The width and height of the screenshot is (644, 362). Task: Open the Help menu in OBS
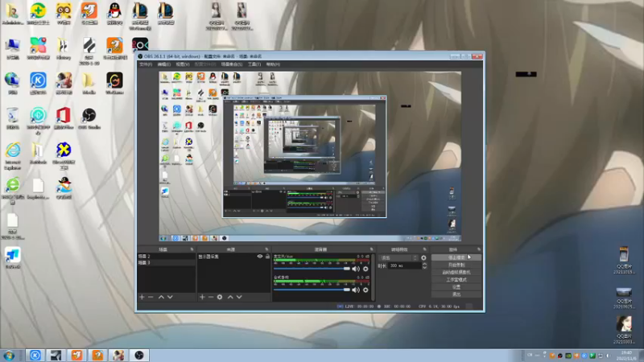(x=273, y=64)
